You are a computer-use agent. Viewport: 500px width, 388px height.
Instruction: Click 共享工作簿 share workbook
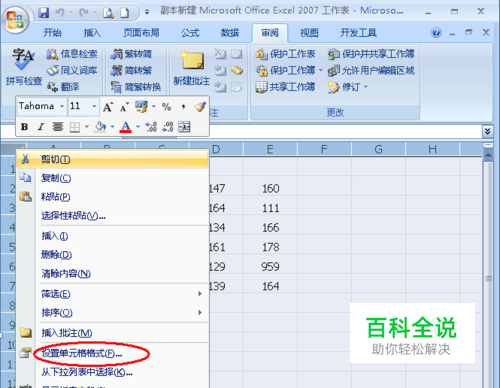pos(285,87)
